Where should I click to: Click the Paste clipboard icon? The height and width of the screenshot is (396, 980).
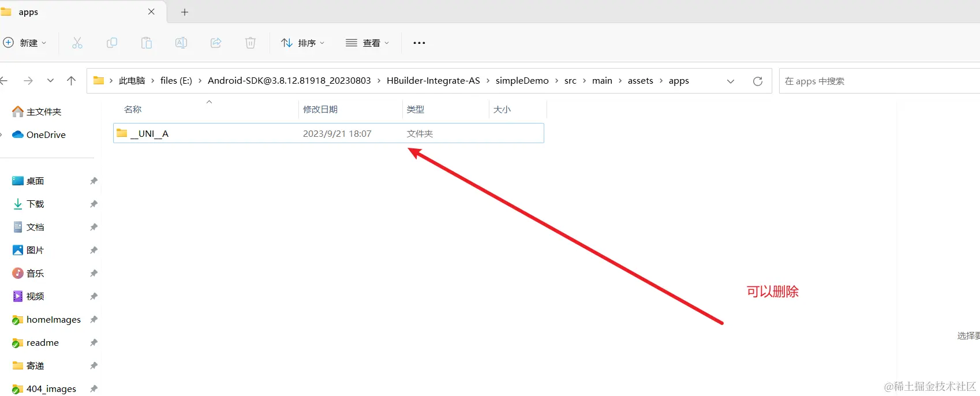click(x=147, y=43)
